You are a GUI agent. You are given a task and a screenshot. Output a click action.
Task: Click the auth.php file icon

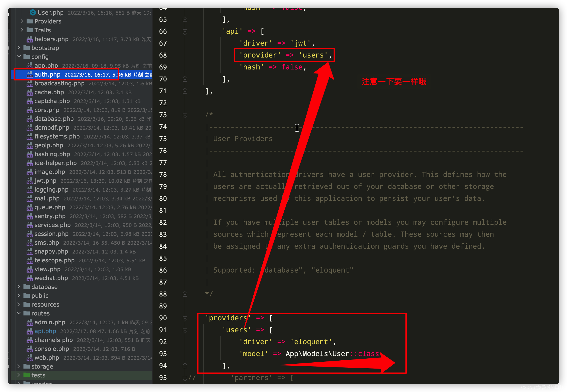click(x=30, y=74)
